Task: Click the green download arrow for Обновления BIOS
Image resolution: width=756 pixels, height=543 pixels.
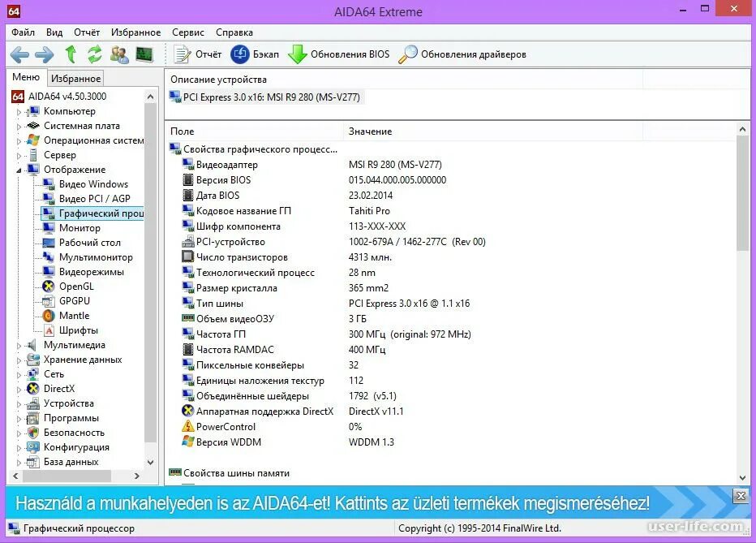Action: (297, 54)
